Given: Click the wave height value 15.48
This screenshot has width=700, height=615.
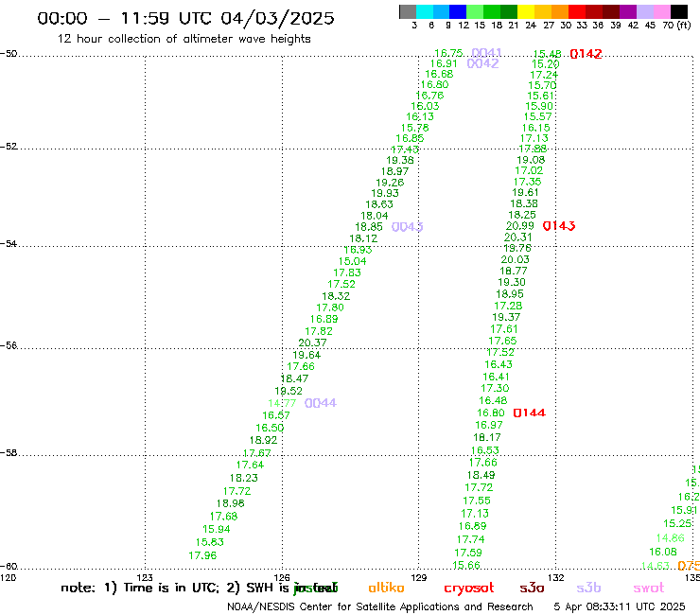Looking at the screenshot, I should coord(548,54).
